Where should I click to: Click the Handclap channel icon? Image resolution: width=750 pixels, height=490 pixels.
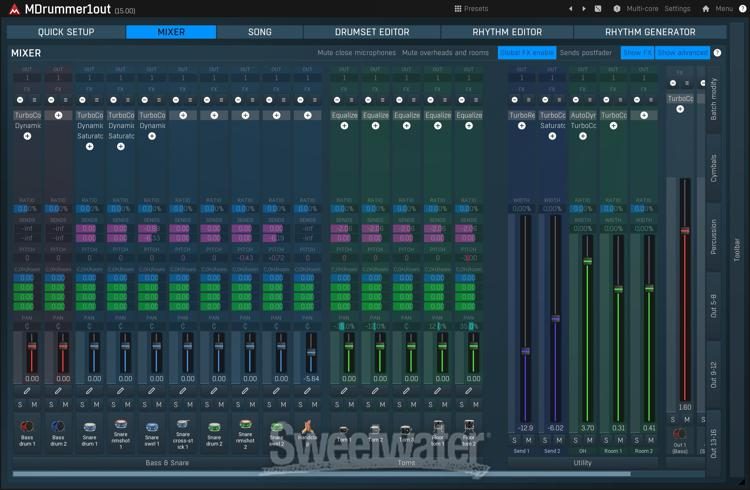[x=308, y=425]
